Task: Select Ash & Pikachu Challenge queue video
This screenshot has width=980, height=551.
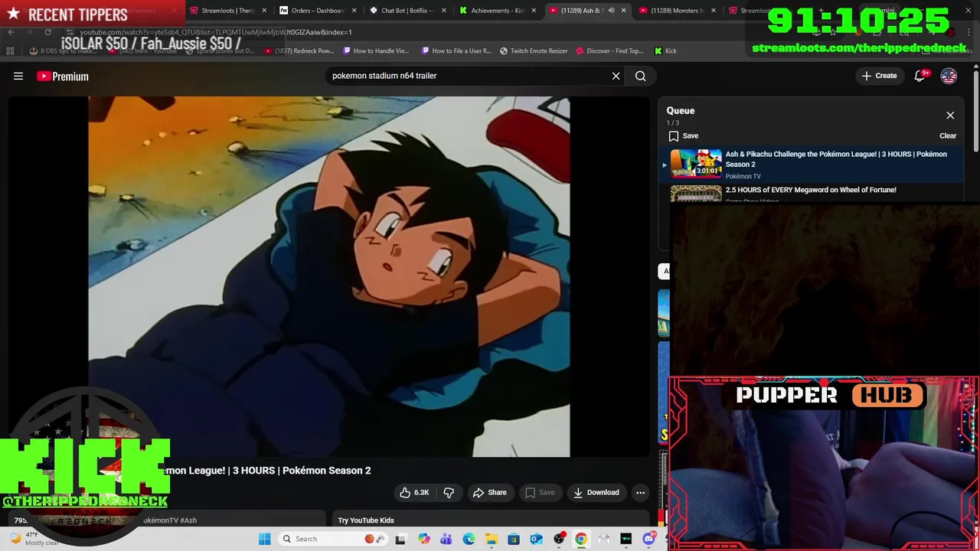Action: click(812, 165)
